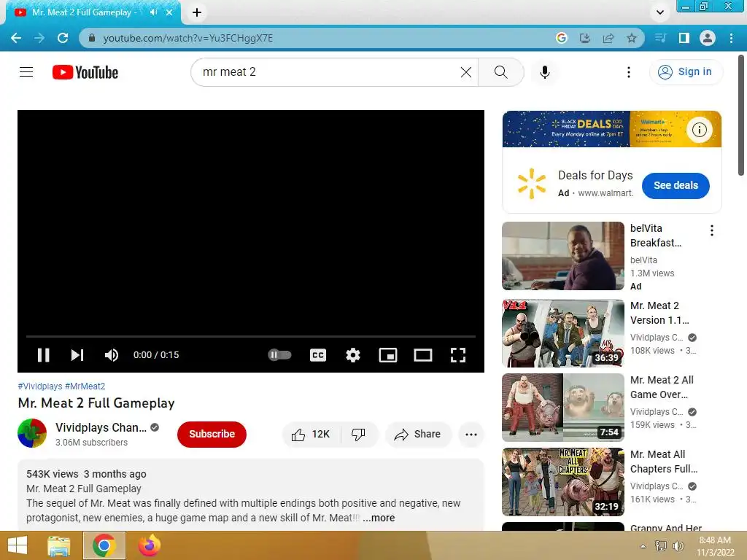Screen dimensions: 747x560
Task: Open system volume in tray
Action: tap(678, 546)
